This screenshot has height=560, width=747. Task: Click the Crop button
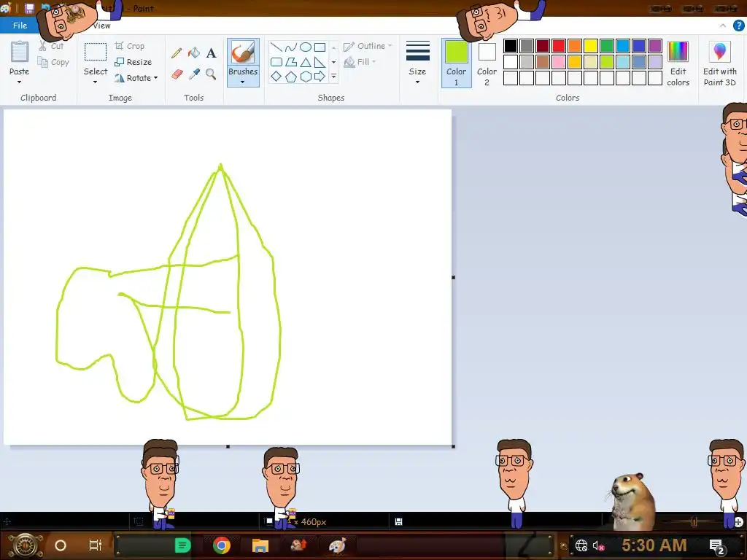(x=130, y=46)
